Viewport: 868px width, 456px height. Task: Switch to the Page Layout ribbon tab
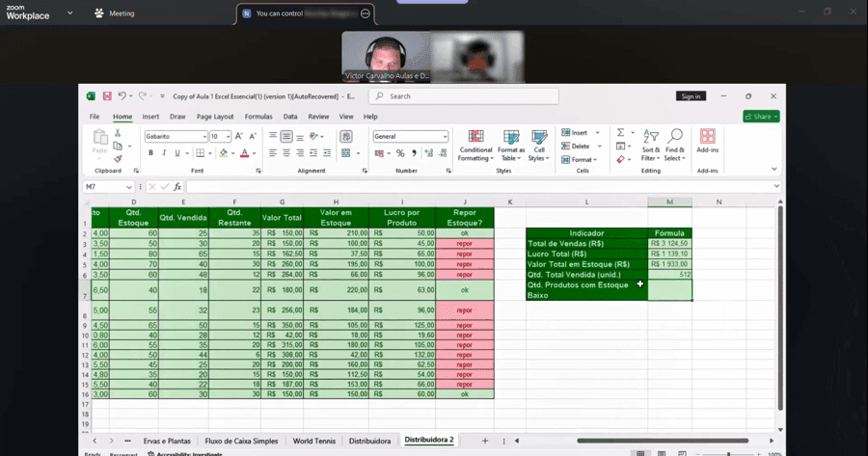pos(215,117)
